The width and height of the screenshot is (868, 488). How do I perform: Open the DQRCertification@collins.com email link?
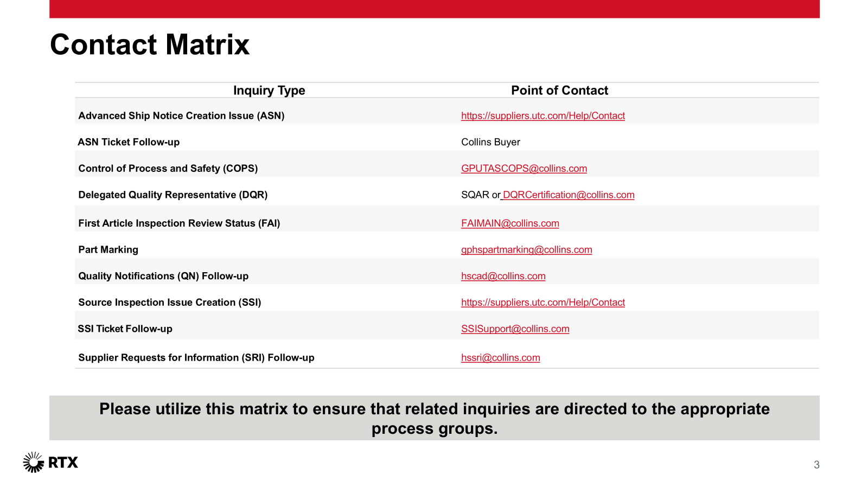coord(568,195)
